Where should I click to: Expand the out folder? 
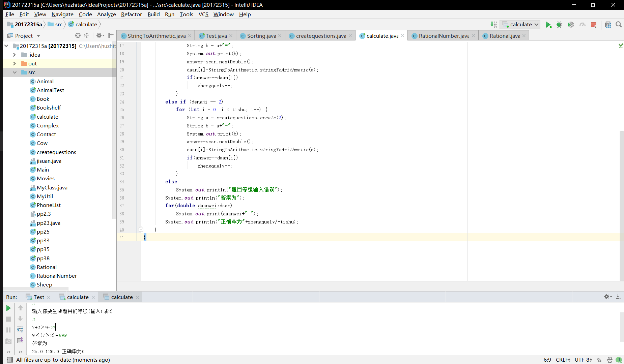click(14, 63)
